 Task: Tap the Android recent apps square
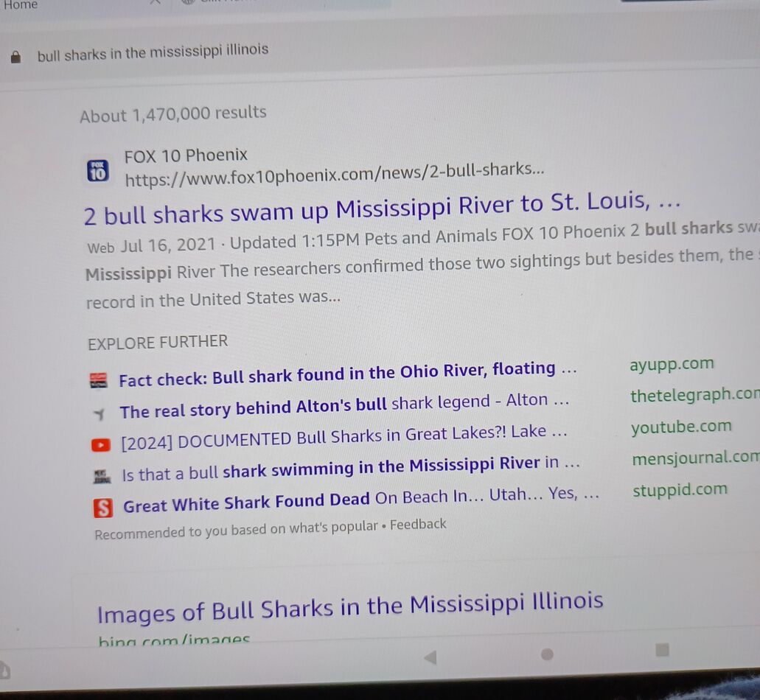click(662, 650)
